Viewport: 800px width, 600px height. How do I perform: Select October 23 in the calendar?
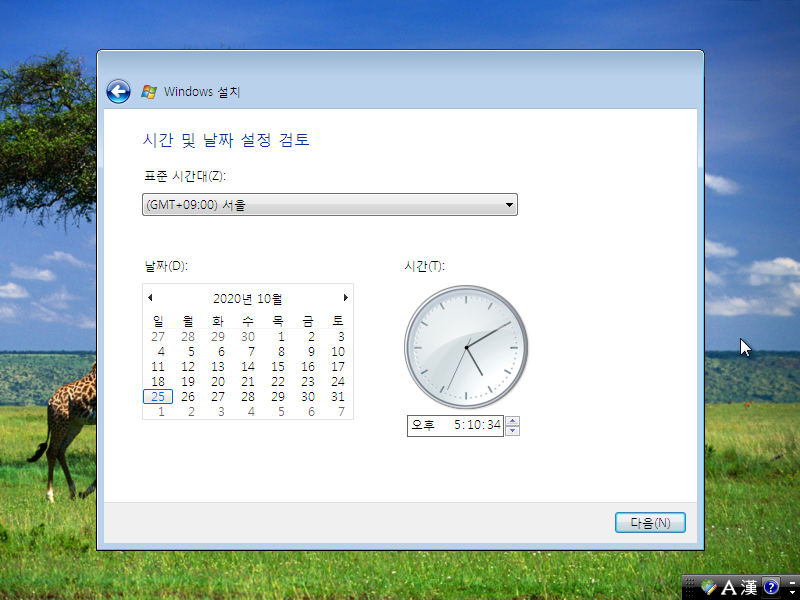tap(308, 382)
